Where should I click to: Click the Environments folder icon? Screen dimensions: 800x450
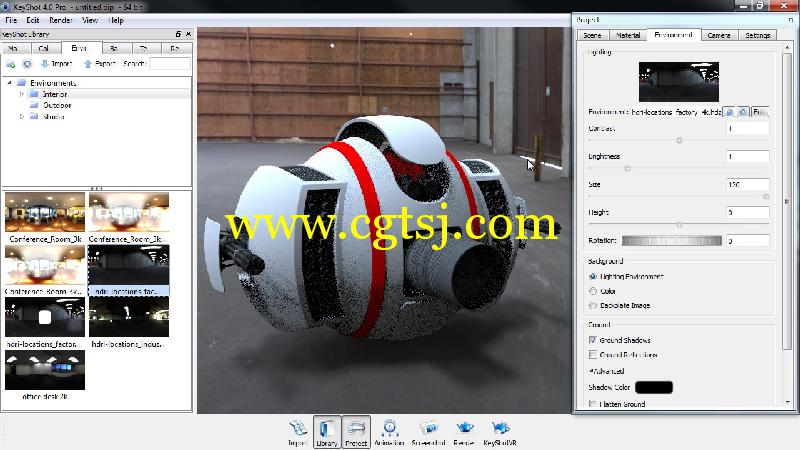click(x=21, y=83)
